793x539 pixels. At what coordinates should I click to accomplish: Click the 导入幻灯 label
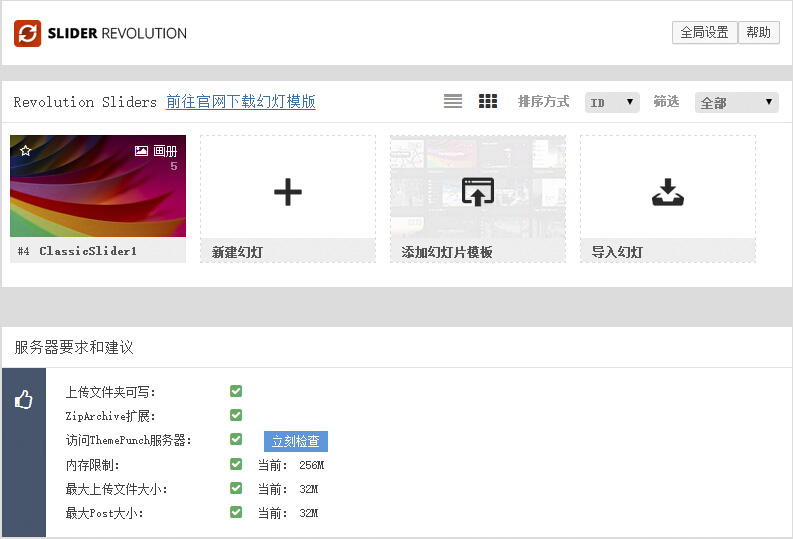(x=618, y=252)
